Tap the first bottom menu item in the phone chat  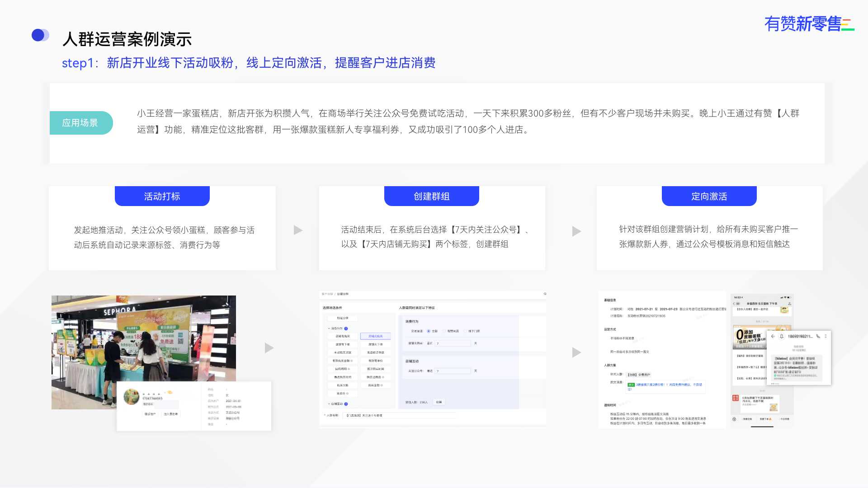pos(747,419)
